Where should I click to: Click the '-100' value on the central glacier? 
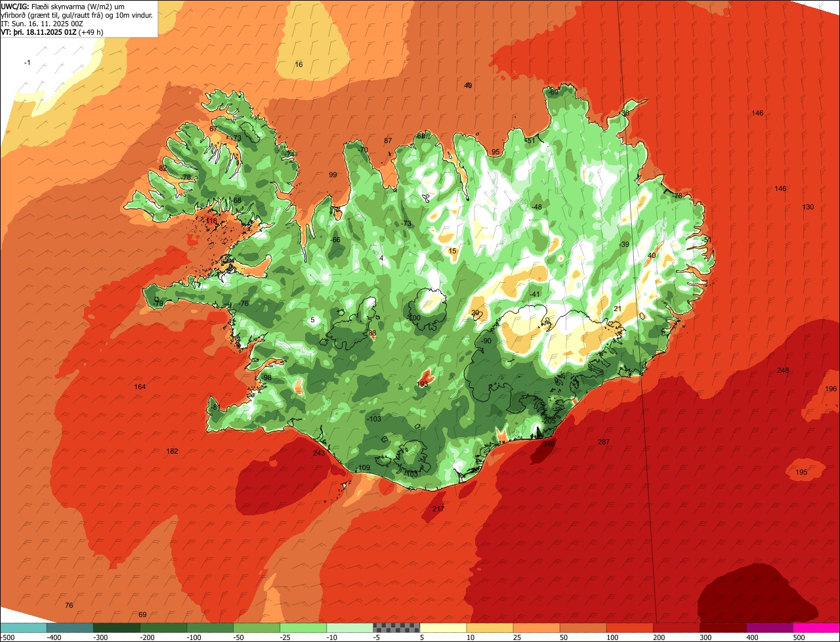click(413, 318)
